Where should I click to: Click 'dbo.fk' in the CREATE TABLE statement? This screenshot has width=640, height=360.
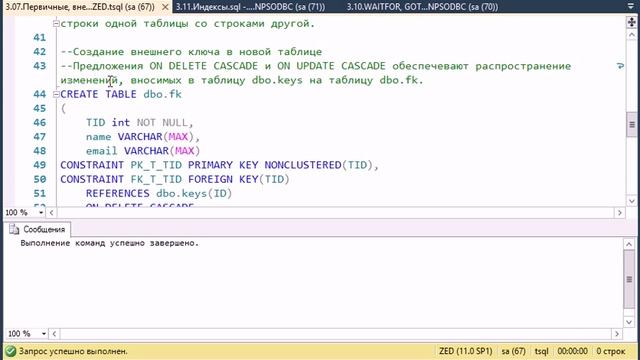(x=162, y=94)
